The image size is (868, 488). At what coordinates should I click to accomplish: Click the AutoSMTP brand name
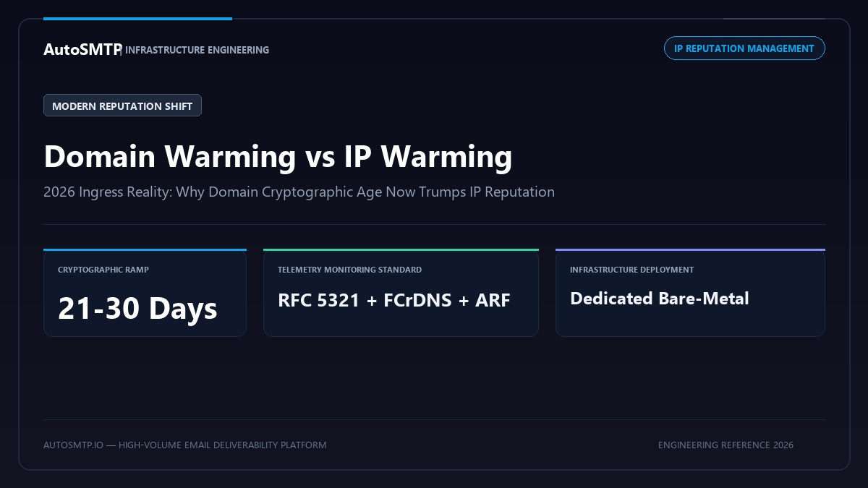tap(82, 49)
